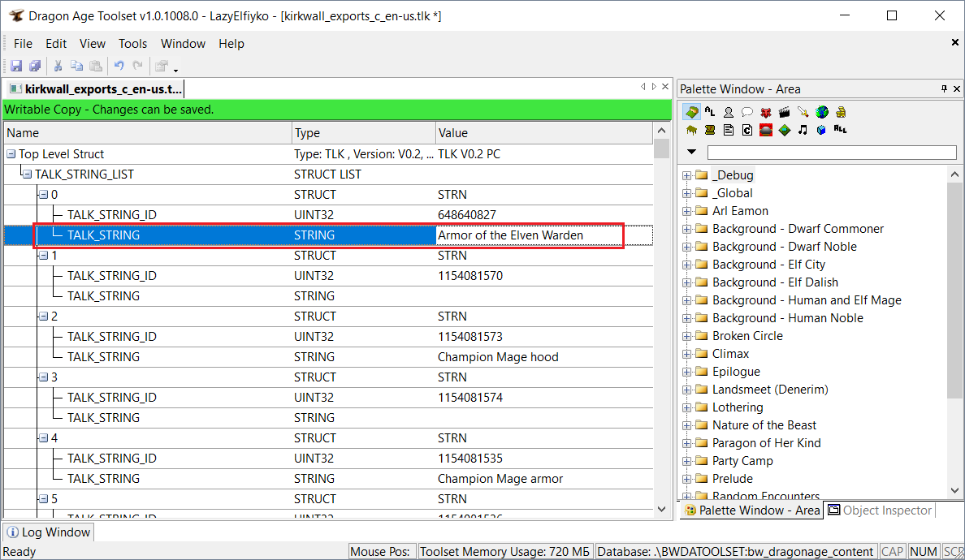This screenshot has height=560, width=965.
Task: Select the 'Paragon of Her Kind' folder
Action: (766, 443)
